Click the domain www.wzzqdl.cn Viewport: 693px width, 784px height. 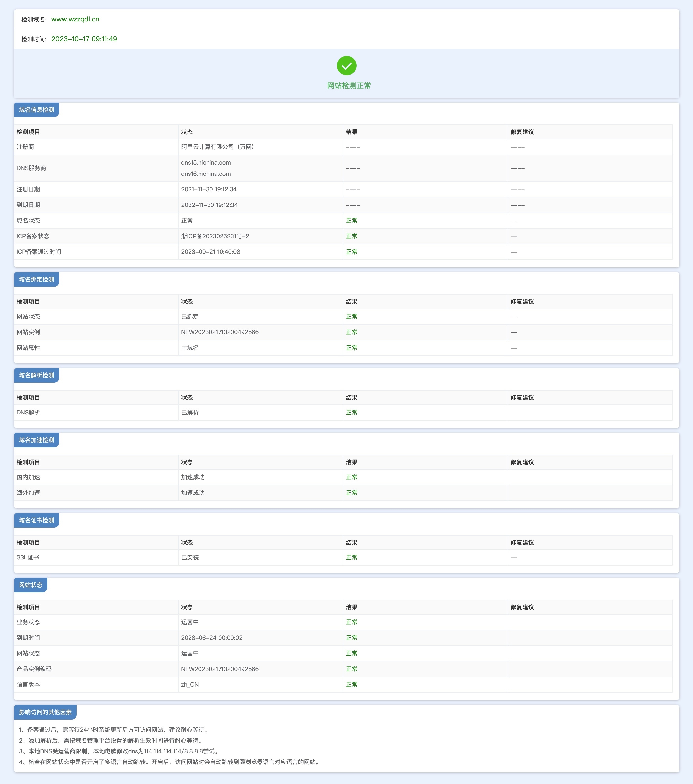pos(75,19)
